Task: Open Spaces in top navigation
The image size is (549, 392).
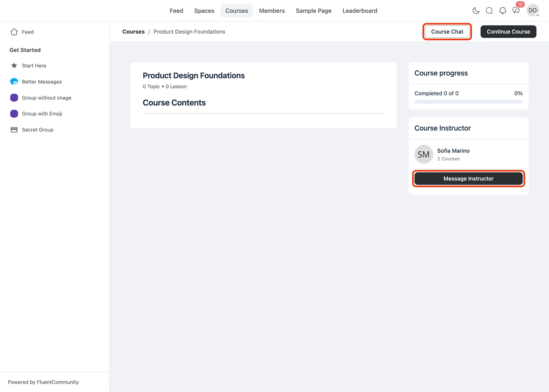Action: coord(204,11)
